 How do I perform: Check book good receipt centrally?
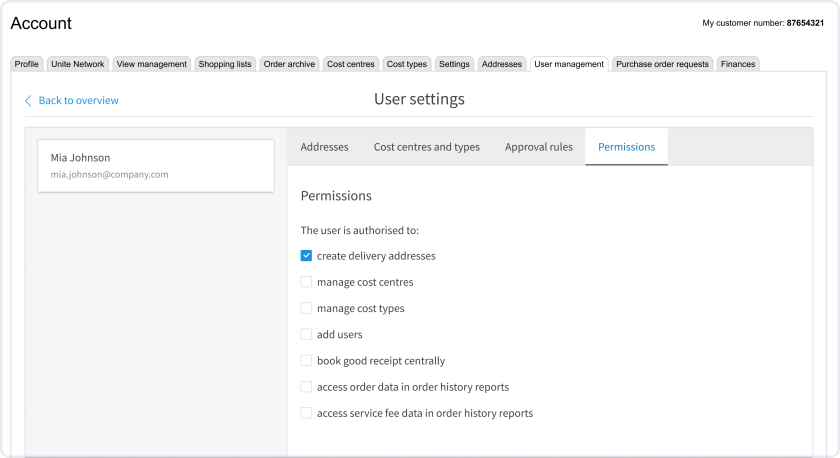[x=306, y=360]
